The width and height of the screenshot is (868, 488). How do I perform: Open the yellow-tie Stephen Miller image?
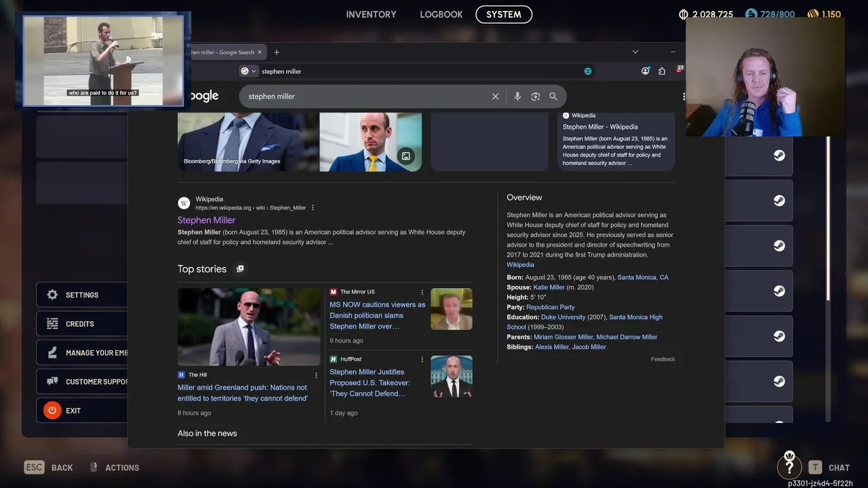point(370,142)
